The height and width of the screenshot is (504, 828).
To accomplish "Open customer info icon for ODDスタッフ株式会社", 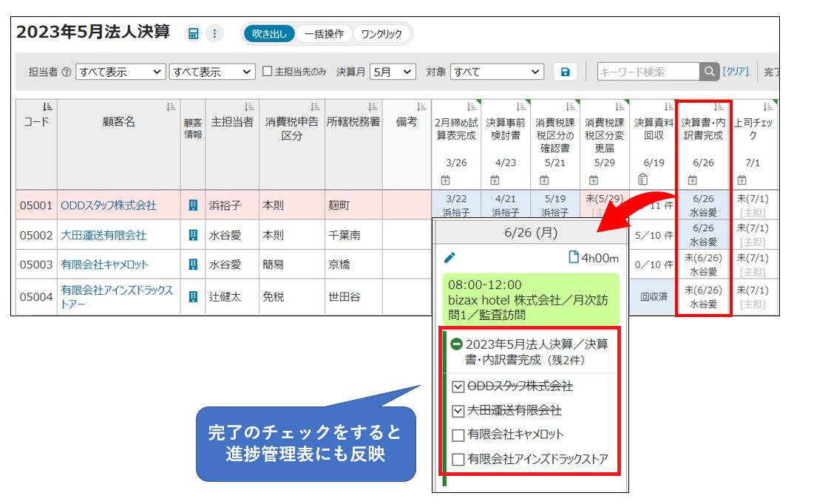I will click(193, 205).
